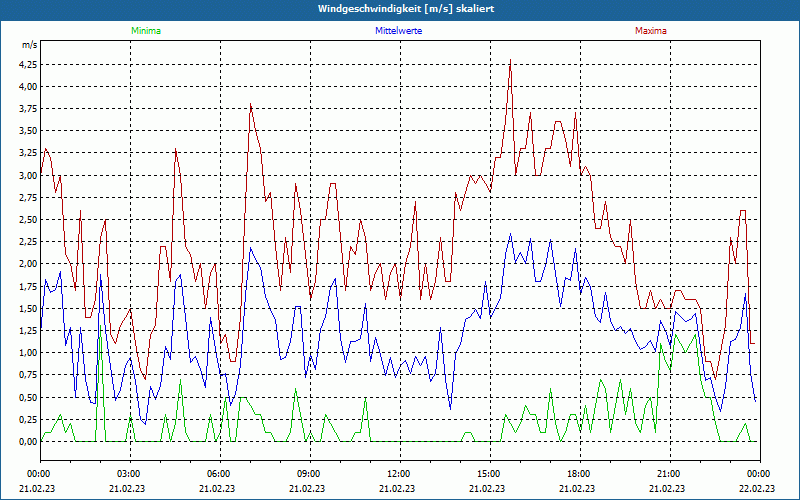Click the green Minima spike near 02:00
800x500 pixels.
[101, 326]
